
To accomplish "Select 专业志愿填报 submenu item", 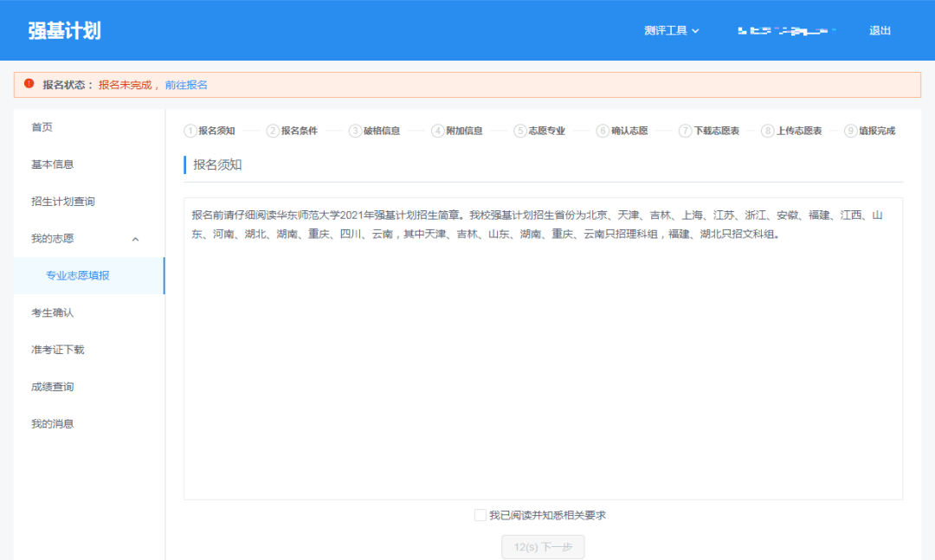I will click(x=78, y=276).
